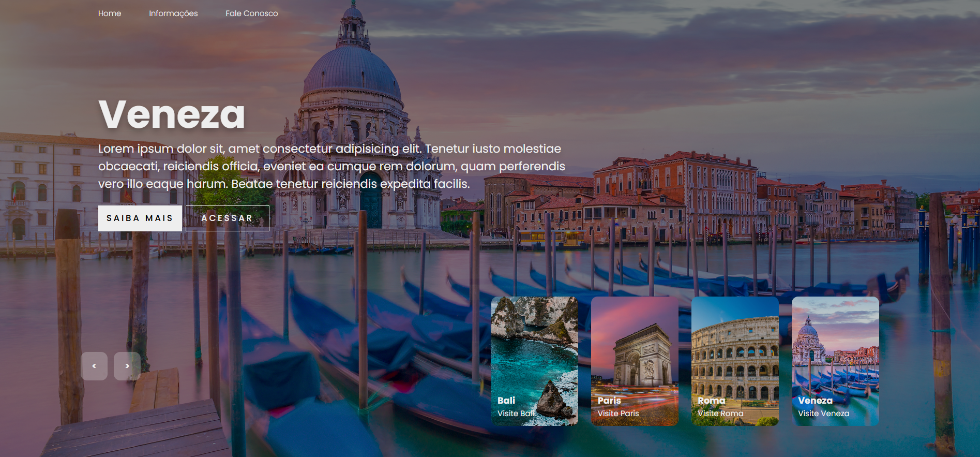Open the Home navigation link
This screenshot has height=457, width=980.
coord(110,13)
